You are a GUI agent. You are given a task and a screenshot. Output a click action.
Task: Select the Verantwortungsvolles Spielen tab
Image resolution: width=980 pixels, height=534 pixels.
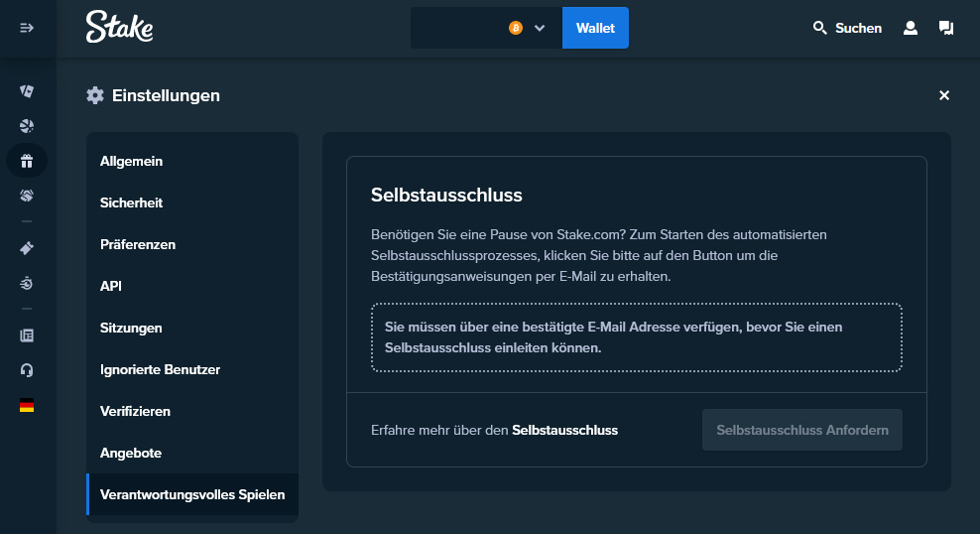(x=192, y=494)
